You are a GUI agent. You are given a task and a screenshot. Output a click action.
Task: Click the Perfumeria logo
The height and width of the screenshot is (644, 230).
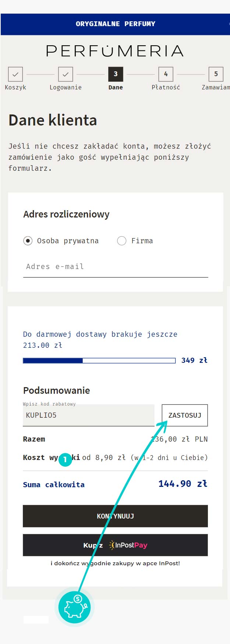(115, 51)
